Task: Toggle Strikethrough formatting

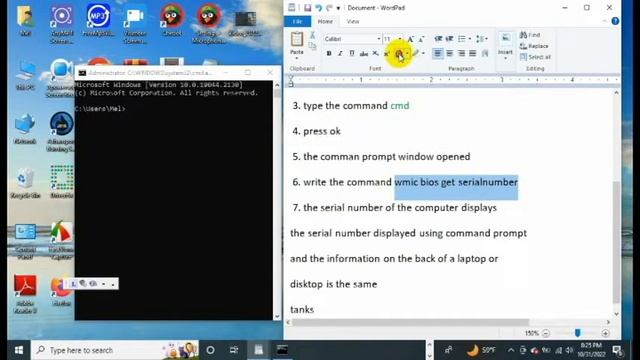Action: point(364,53)
